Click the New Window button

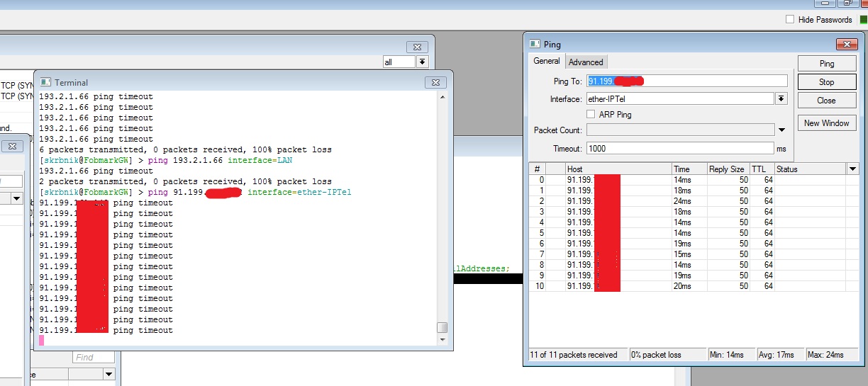[x=826, y=123]
